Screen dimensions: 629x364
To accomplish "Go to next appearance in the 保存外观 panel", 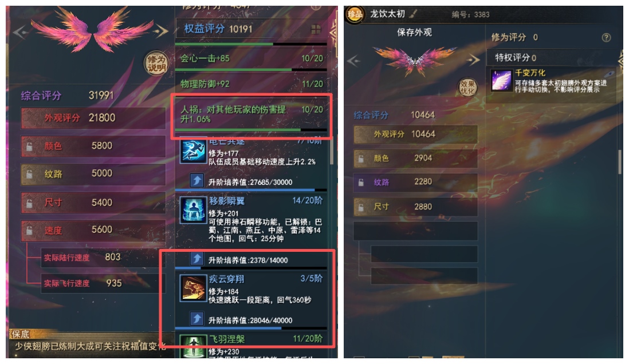I will [x=474, y=60].
